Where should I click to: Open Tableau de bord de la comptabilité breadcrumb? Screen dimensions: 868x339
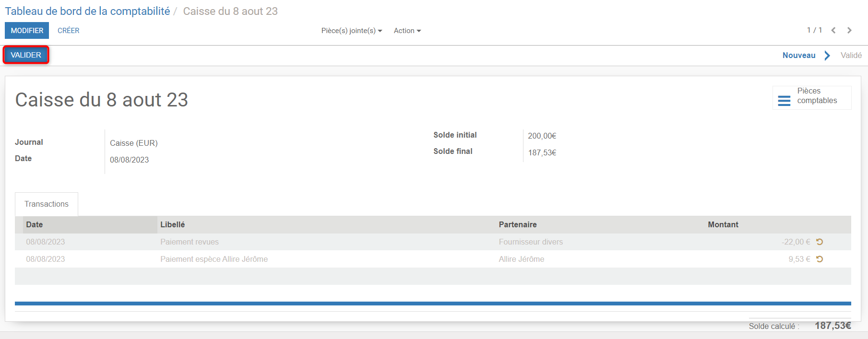click(x=87, y=11)
